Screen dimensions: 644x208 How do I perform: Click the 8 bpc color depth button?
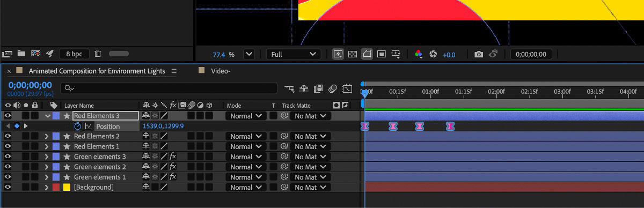(74, 54)
